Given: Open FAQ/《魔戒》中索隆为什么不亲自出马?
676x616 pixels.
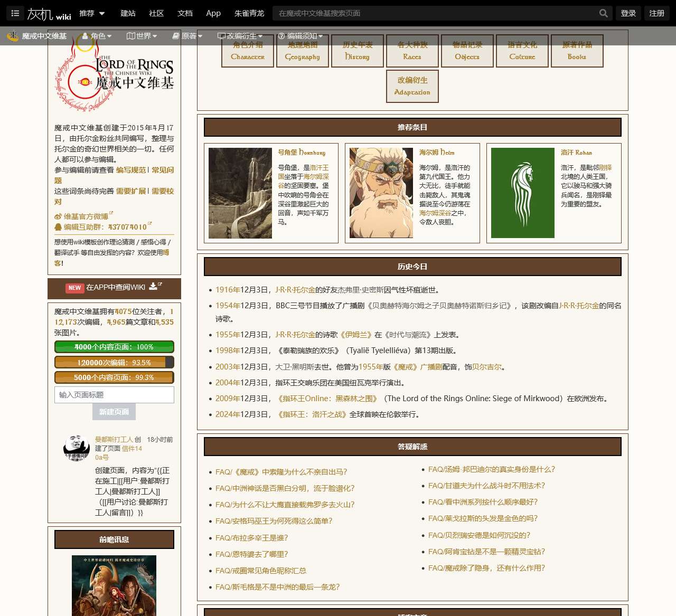Looking at the screenshot, I should coord(281,472).
